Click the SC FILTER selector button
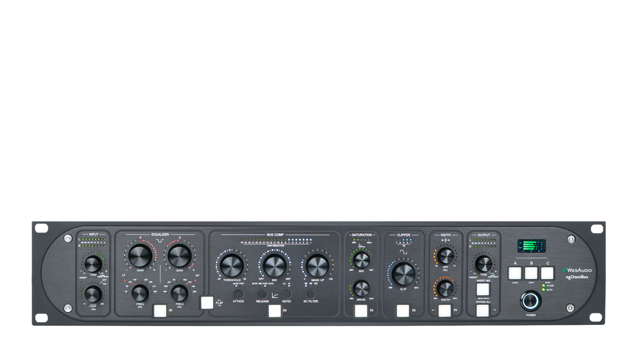 [310, 294]
